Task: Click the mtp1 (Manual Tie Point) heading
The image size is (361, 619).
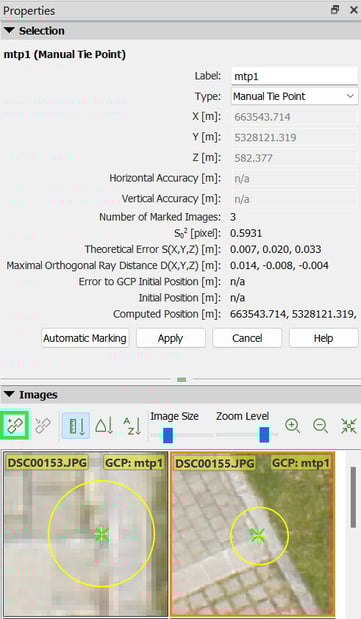Action: 65,54
